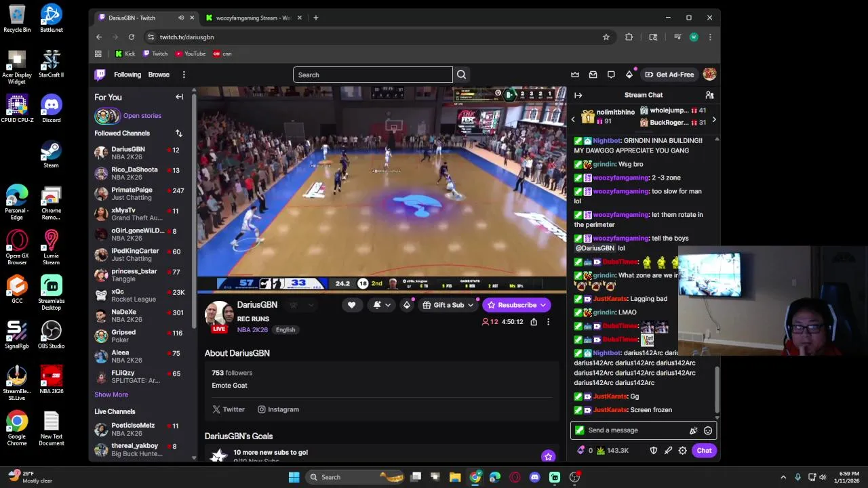Open the notification bell dropdown

coord(382,305)
